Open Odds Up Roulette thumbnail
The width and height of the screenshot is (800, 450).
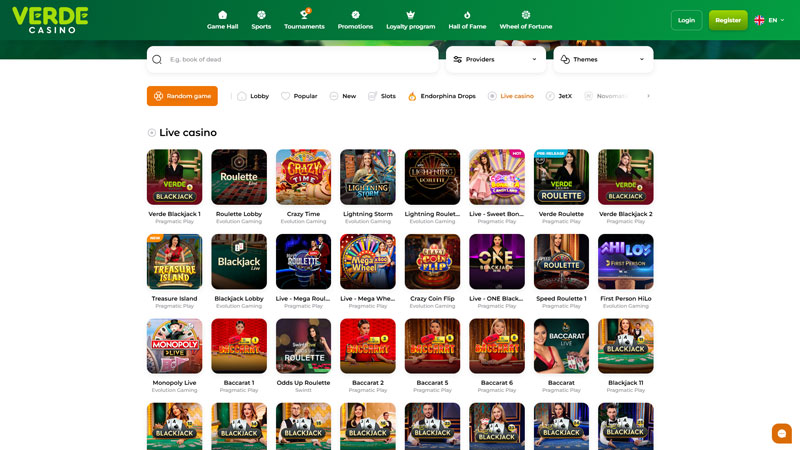pos(304,346)
